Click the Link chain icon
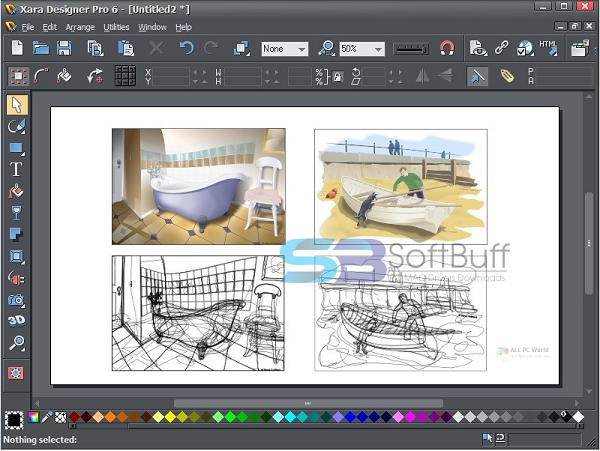 (x=502, y=49)
